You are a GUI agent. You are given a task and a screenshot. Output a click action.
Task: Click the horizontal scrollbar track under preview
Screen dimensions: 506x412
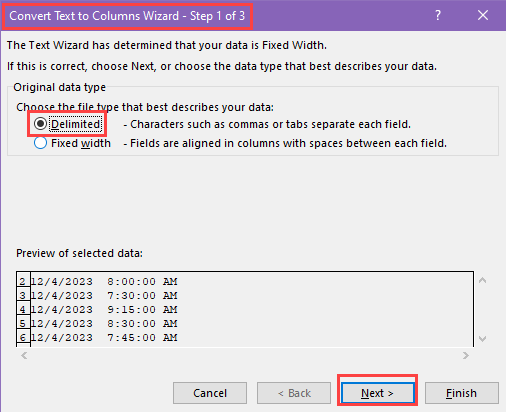(245, 356)
